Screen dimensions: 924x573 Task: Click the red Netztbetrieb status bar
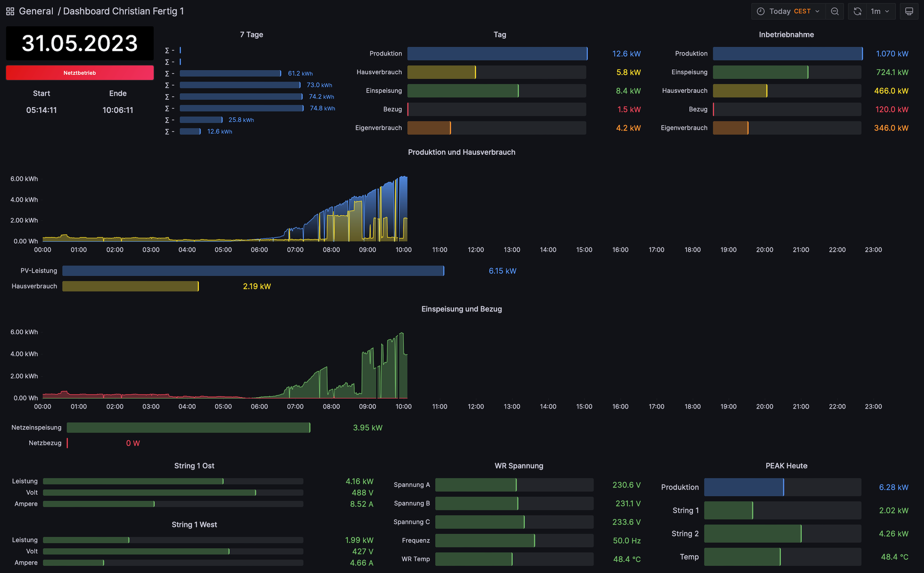click(x=80, y=73)
